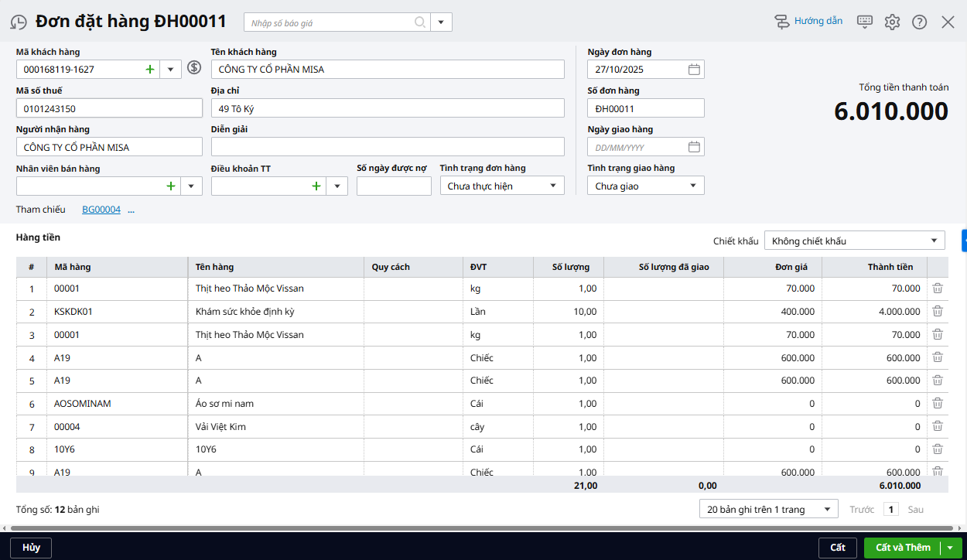Click the Cất và Thêm button
967x560 pixels.
coord(902,548)
